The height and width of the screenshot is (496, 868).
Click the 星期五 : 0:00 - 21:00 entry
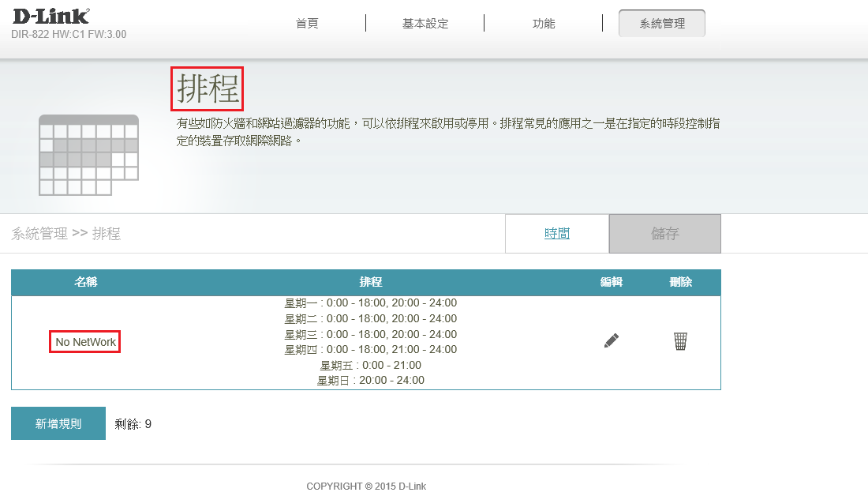click(x=370, y=365)
